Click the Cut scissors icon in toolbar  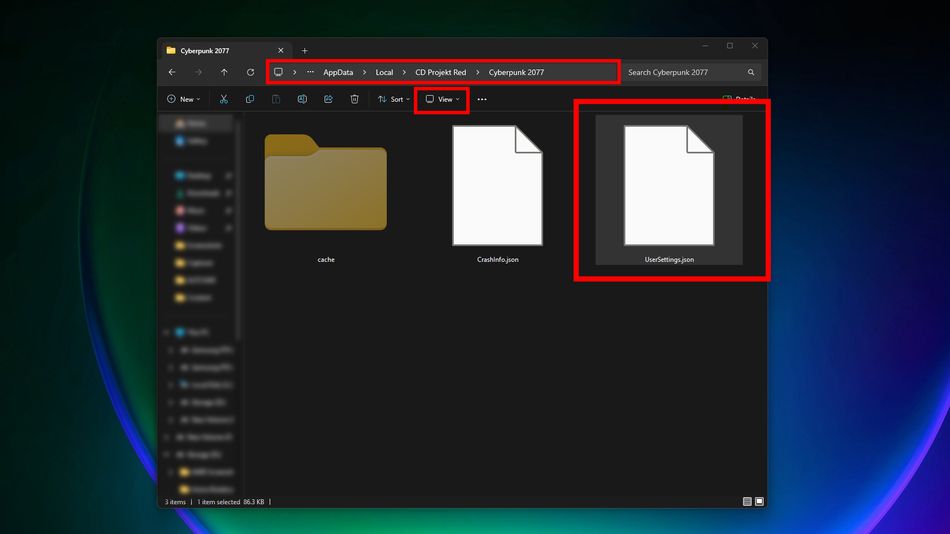(x=223, y=99)
